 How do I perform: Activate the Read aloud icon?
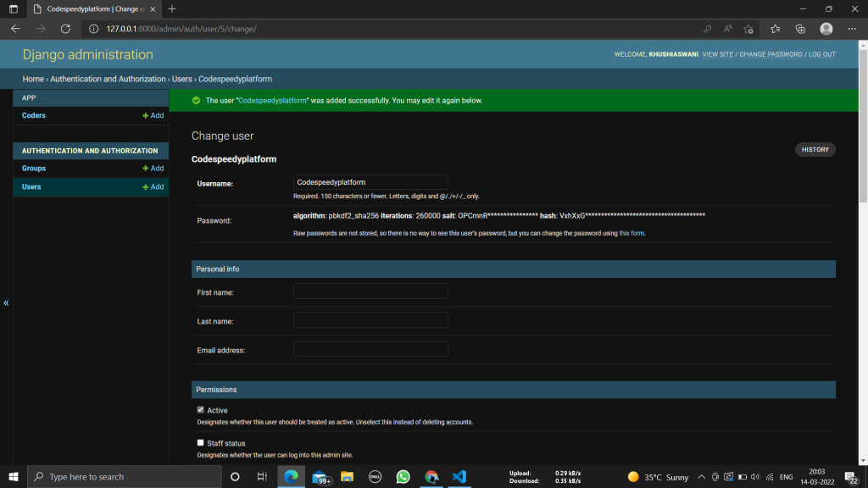point(727,28)
